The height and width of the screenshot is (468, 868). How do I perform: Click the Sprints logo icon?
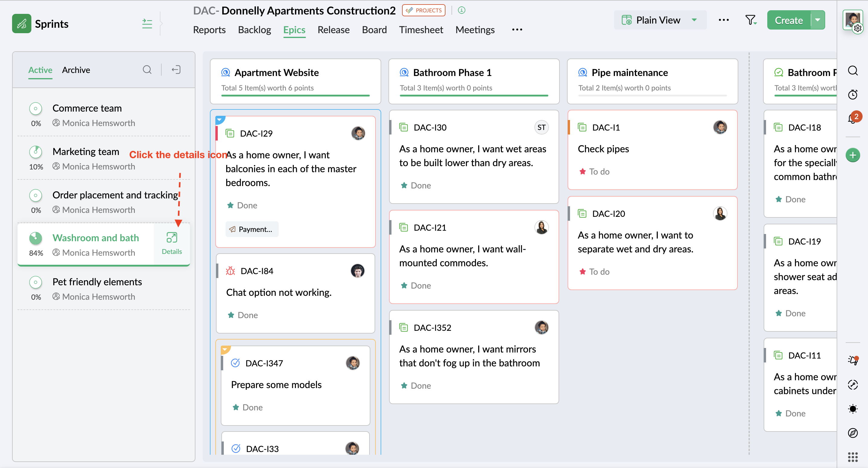(22, 24)
